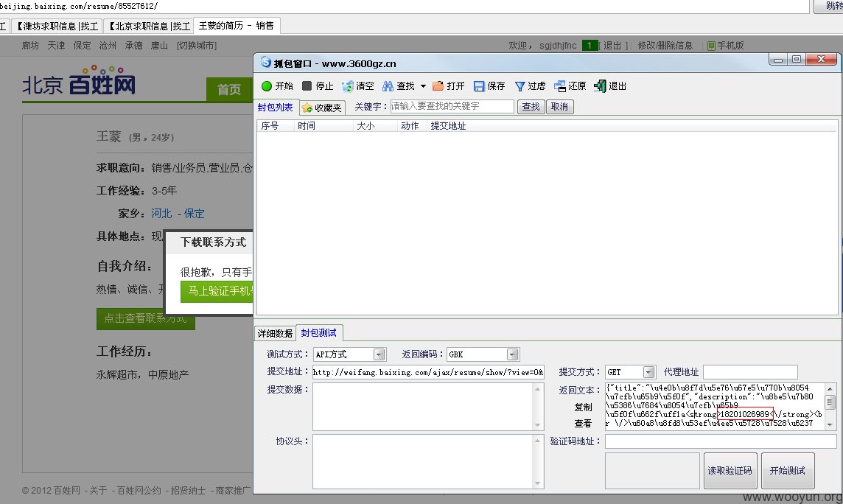Click the 序号 column header

tap(270, 126)
